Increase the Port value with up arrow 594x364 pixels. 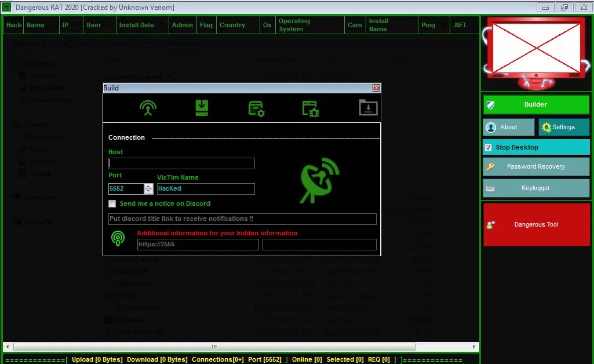pyautogui.click(x=148, y=187)
